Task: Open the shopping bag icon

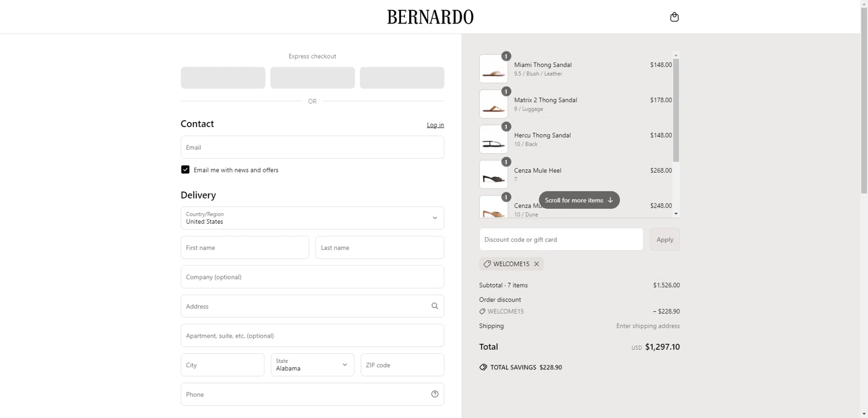Action: tap(674, 17)
